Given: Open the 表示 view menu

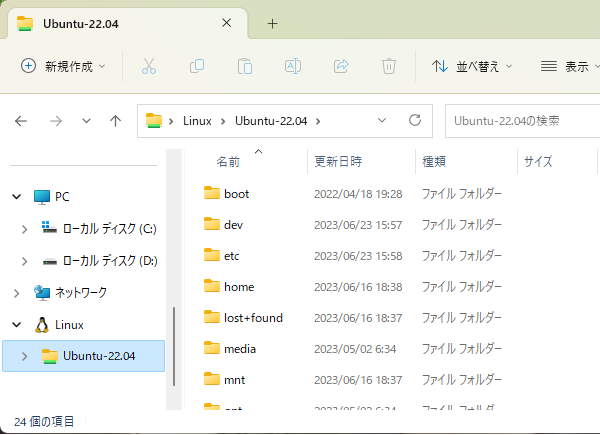Looking at the screenshot, I should [x=569, y=66].
